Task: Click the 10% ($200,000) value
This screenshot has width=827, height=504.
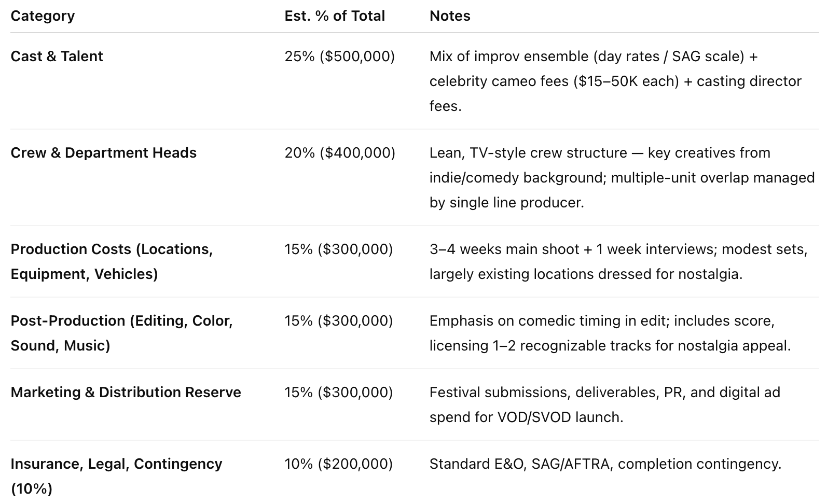Action: coord(339,464)
